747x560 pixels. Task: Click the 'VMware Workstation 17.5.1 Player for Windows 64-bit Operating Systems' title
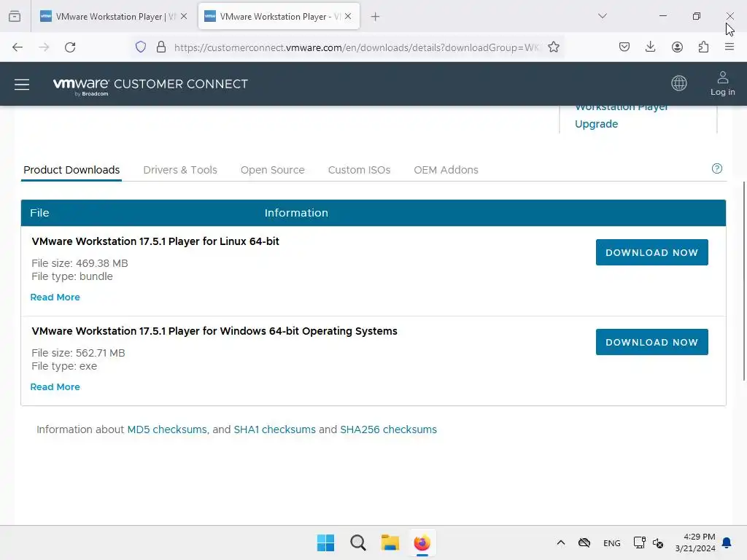click(214, 331)
